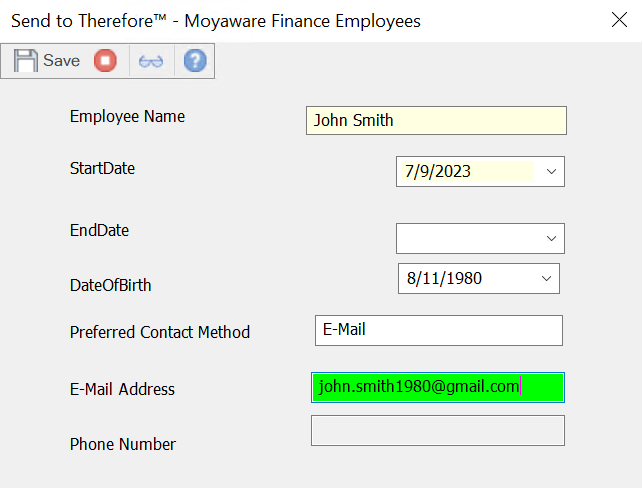
Task: Click the Phone Number label
Action: pos(123,444)
